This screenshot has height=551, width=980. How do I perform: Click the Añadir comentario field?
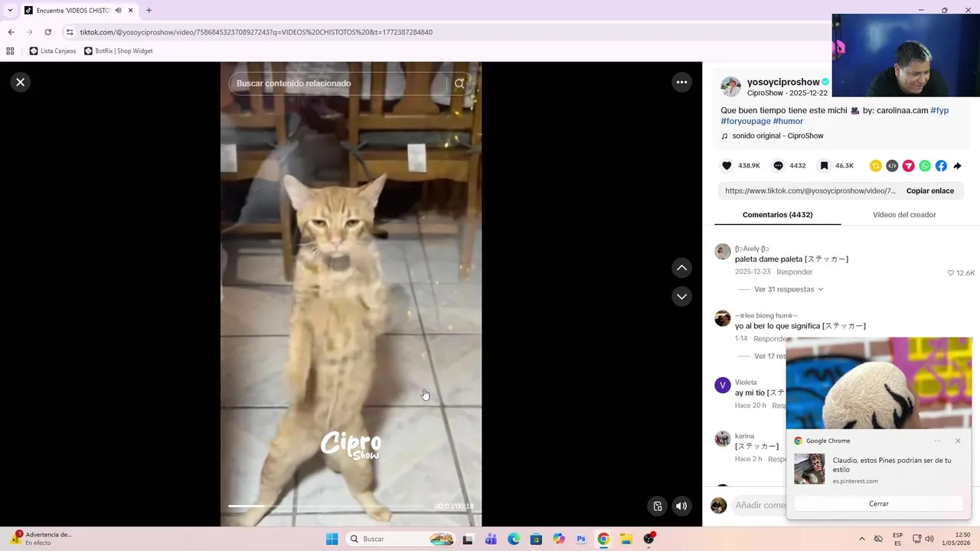click(759, 505)
